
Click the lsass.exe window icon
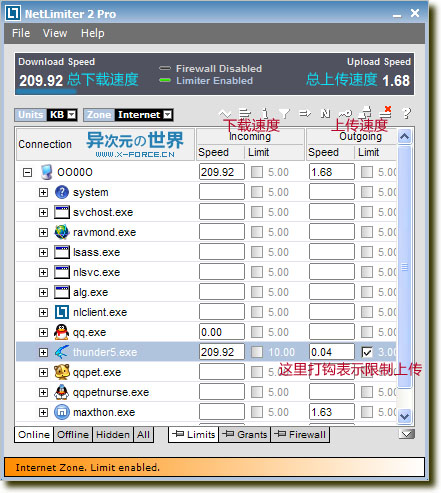point(62,252)
